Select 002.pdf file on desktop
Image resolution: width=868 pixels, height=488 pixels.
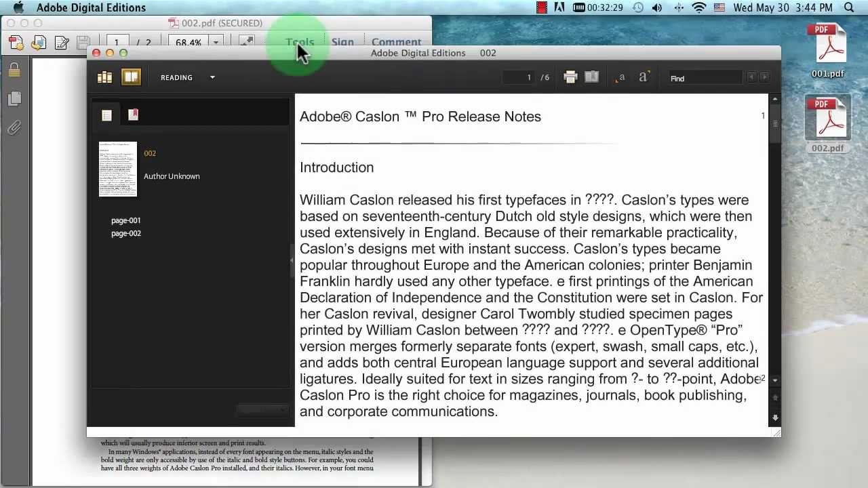click(x=828, y=125)
